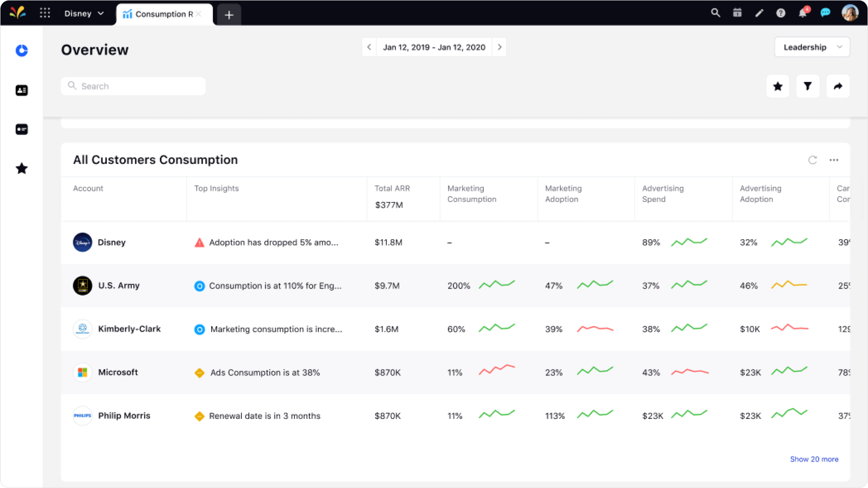Viewport: 868px width, 488px height.
Task: Open 'Consumption is at 110%' insight
Action: pyautogui.click(x=275, y=286)
